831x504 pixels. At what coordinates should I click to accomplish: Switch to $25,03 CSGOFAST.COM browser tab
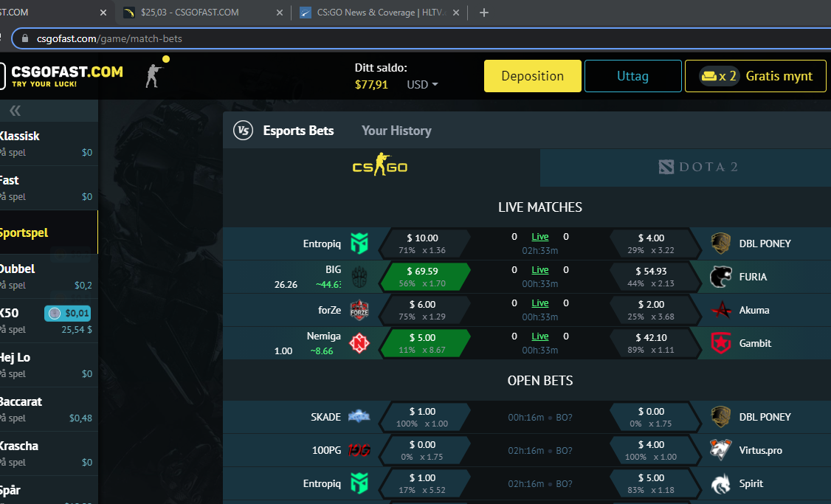(x=203, y=13)
